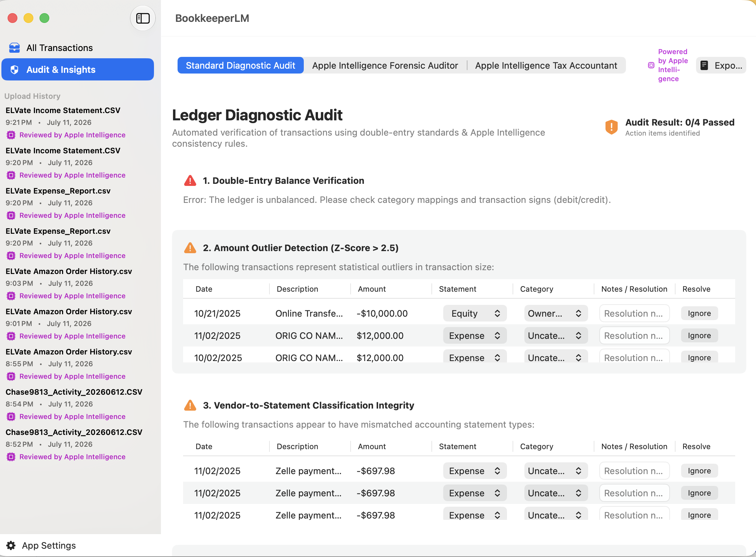Click chip icon under the 9:21 PM upload

[x=11, y=135]
